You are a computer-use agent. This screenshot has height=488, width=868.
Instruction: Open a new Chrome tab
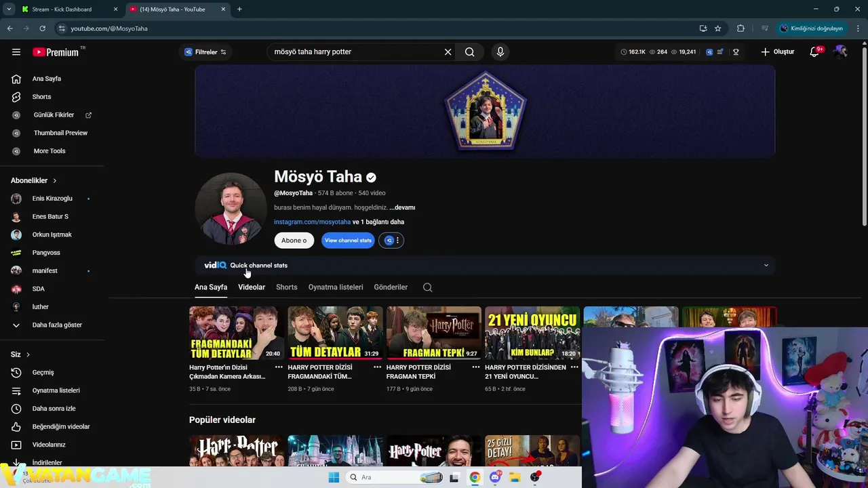pos(239,9)
